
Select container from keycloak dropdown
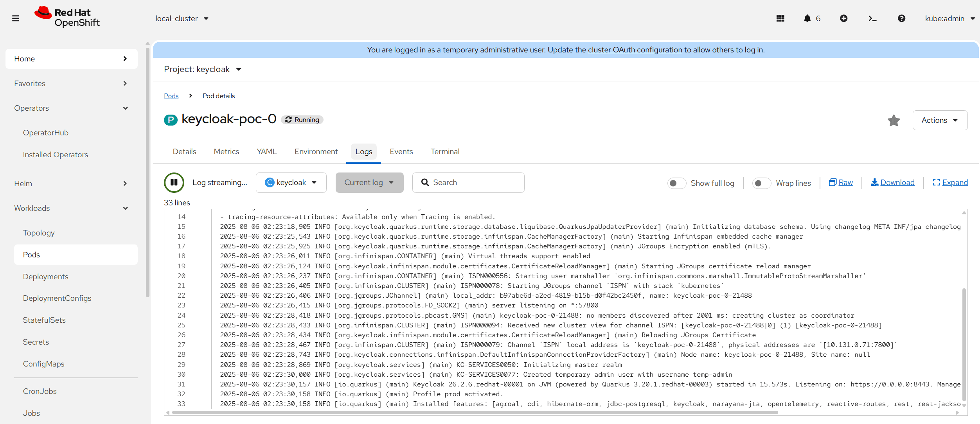pos(291,183)
